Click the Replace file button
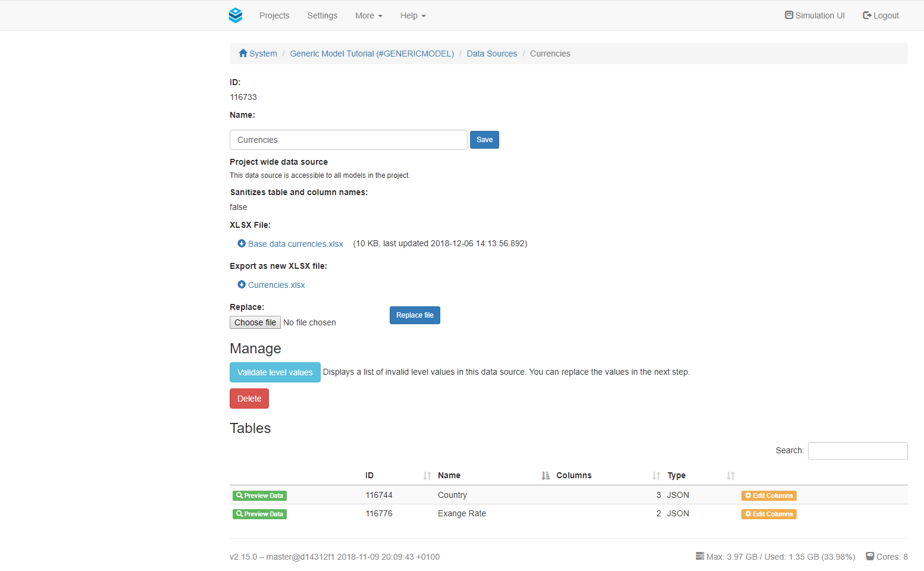Screen dimensions: 924x571 415,315
